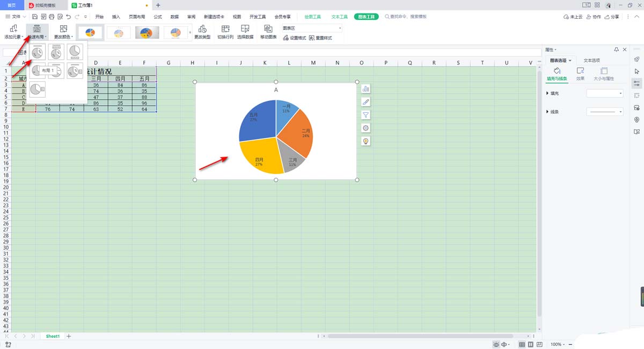Click the lightbulb suggestion button beside chart
Image resolution: width=644 pixels, height=349 pixels.
click(366, 141)
